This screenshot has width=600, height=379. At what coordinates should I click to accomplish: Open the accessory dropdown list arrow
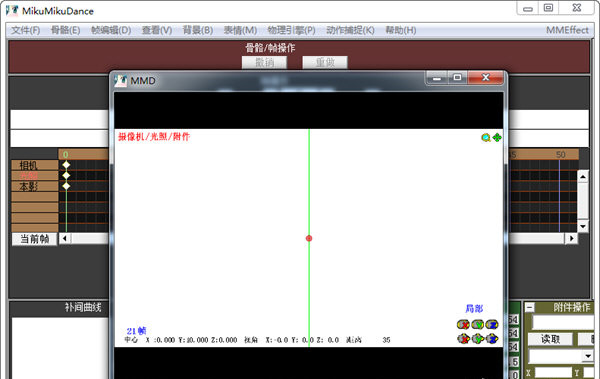tap(588, 356)
